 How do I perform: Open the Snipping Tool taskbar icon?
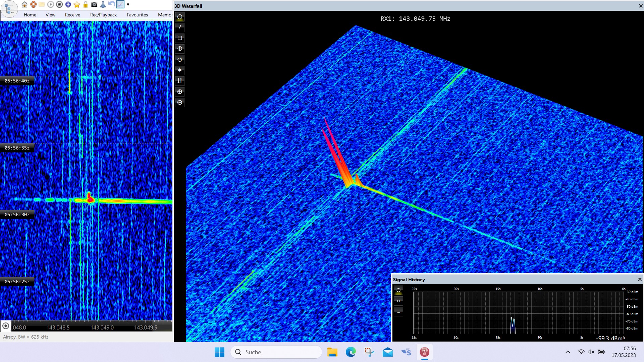pyautogui.click(x=369, y=352)
